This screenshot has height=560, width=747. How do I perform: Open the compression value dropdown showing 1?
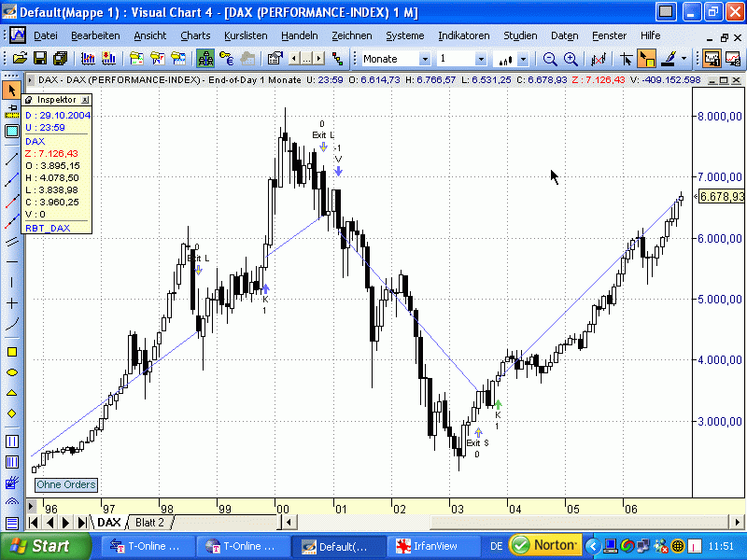(481, 59)
